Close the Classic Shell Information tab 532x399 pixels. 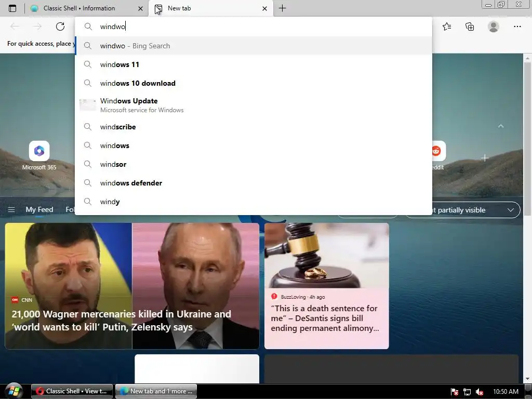(x=140, y=8)
